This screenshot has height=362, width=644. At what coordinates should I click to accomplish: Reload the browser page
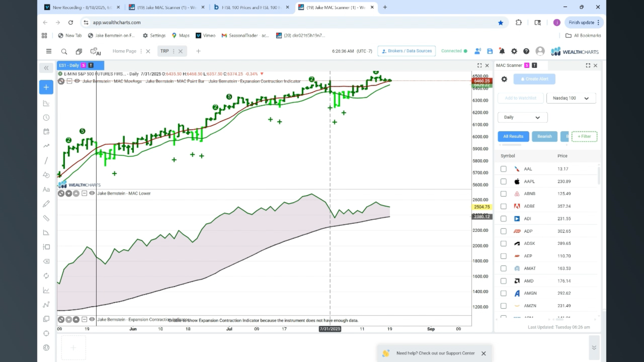[x=70, y=22]
